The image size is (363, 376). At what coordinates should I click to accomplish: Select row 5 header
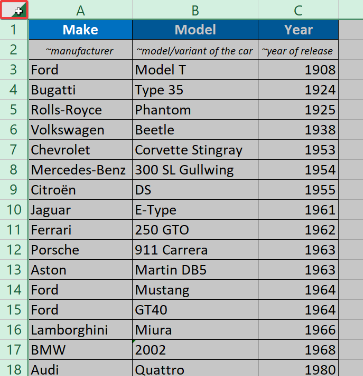[x=14, y=110]
